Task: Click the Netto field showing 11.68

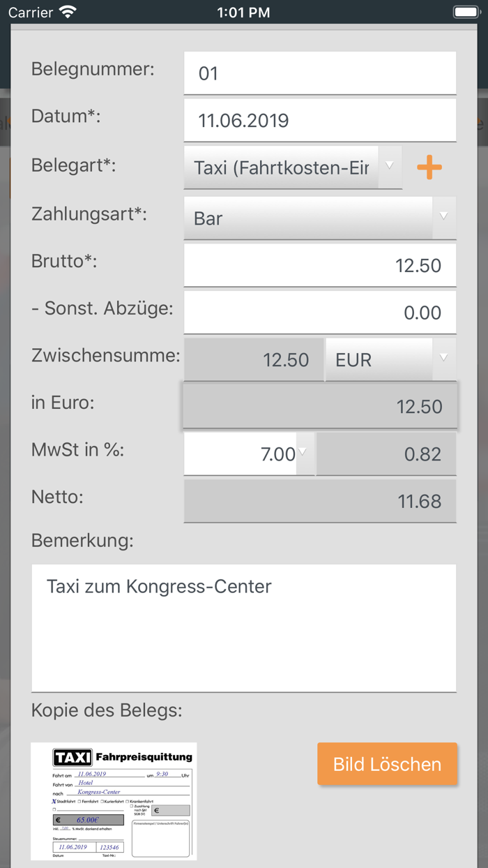Action: [320, 501]
